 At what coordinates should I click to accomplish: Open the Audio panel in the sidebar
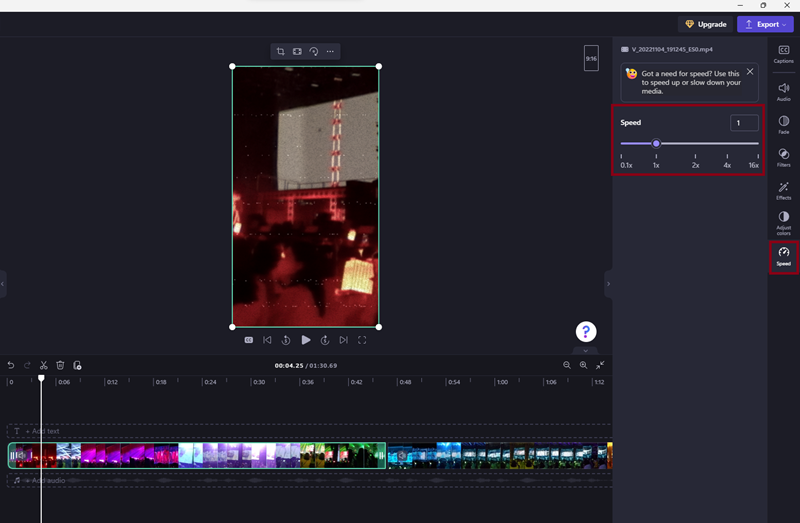pyautogui.click(x=784, y=92)
